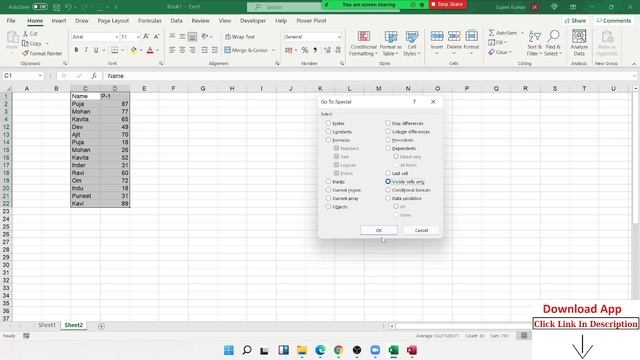Image resolution: width=640 pixels, height=360 pixels.
Task: Click the Format Painter tool
Action: coord(42,53)
